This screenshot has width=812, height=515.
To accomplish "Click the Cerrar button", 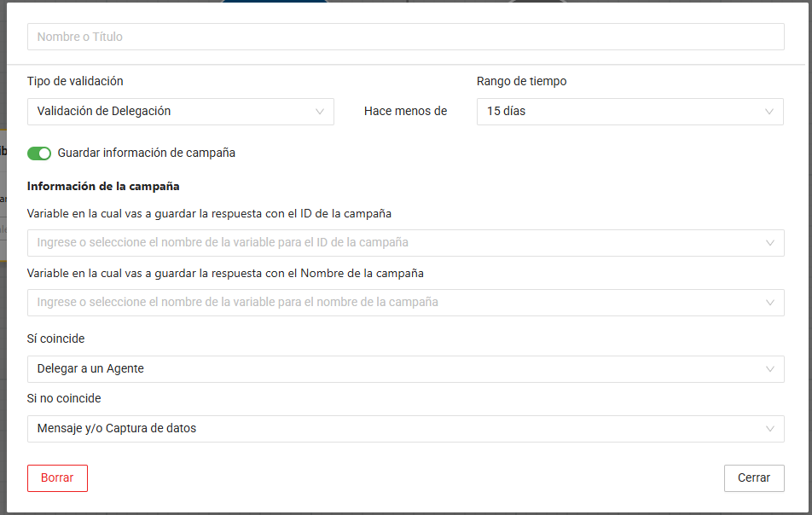I will click(753, 478).
